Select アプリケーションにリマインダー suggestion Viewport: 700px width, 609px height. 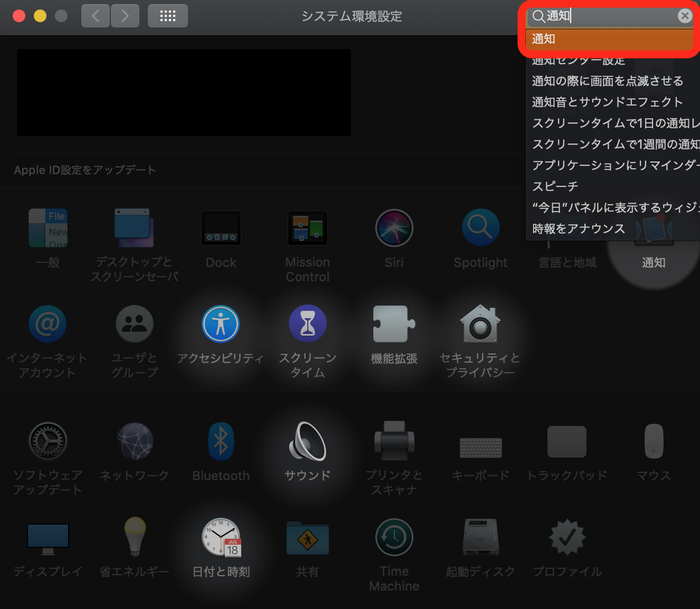coord(613,165)
